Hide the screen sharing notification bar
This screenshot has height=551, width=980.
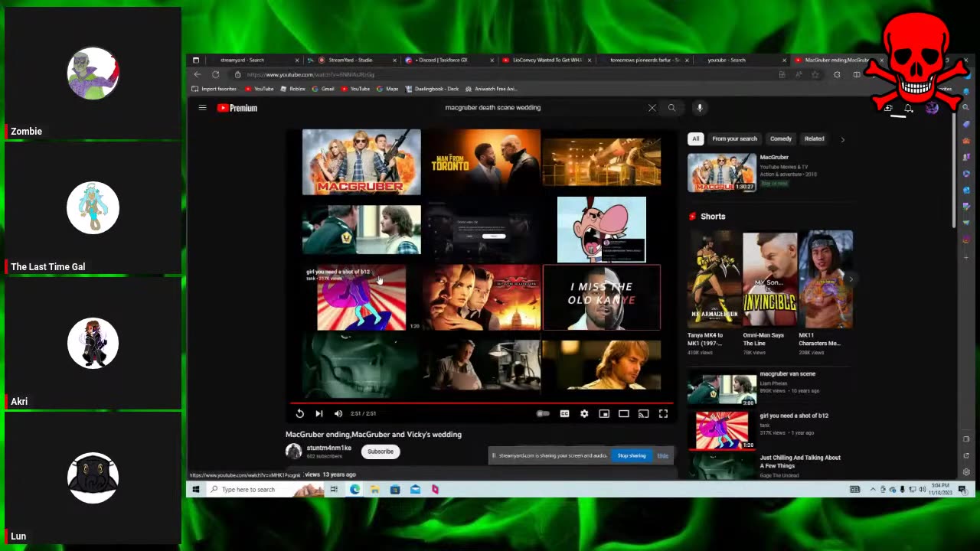coord(663,455)
